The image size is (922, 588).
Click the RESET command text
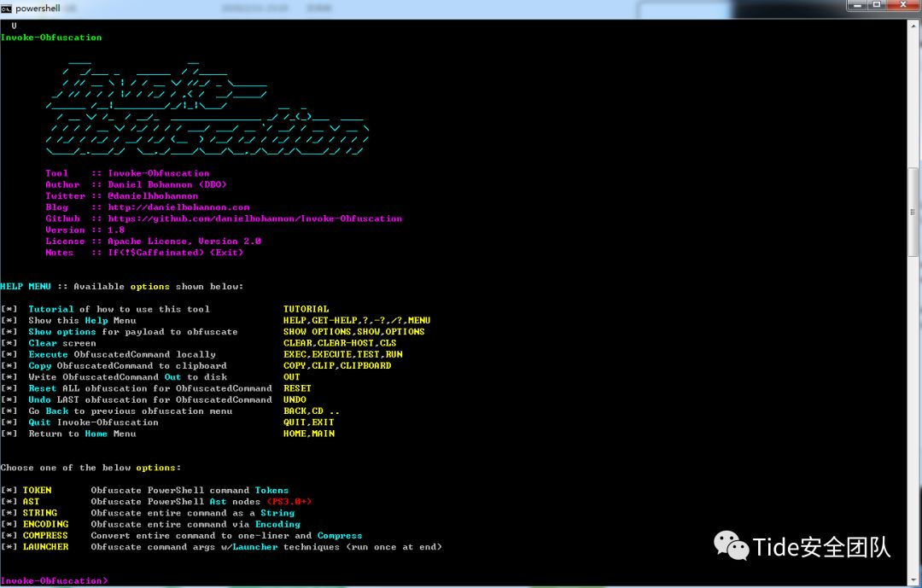point(298,388)
